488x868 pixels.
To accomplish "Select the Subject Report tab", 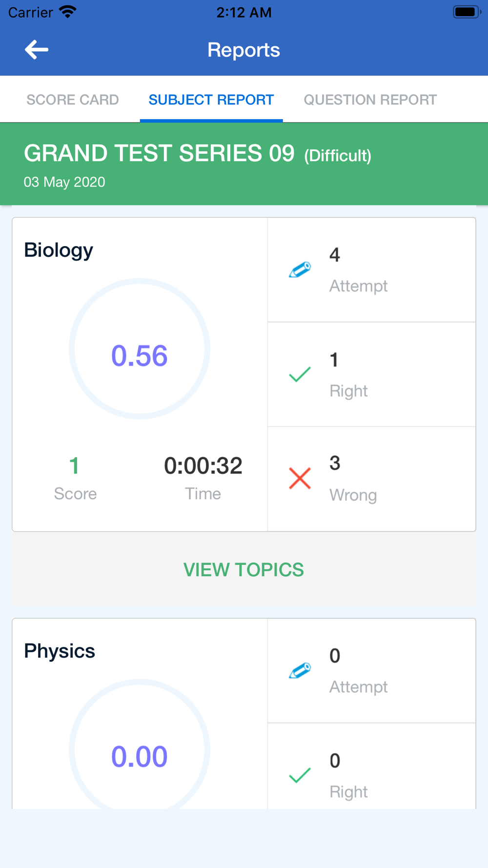I will (211, 100).
